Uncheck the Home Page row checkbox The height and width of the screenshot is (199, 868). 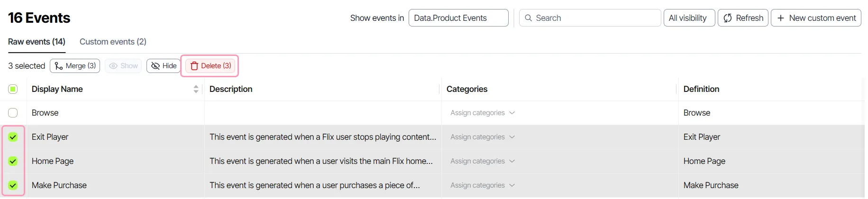13,161
